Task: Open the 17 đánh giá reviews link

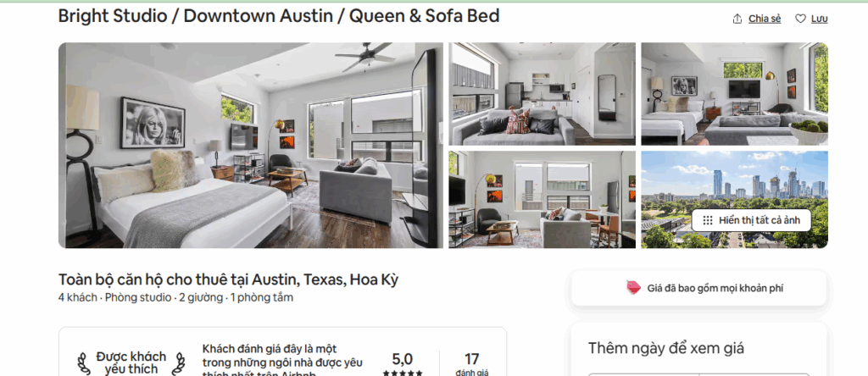Action: 471,364
